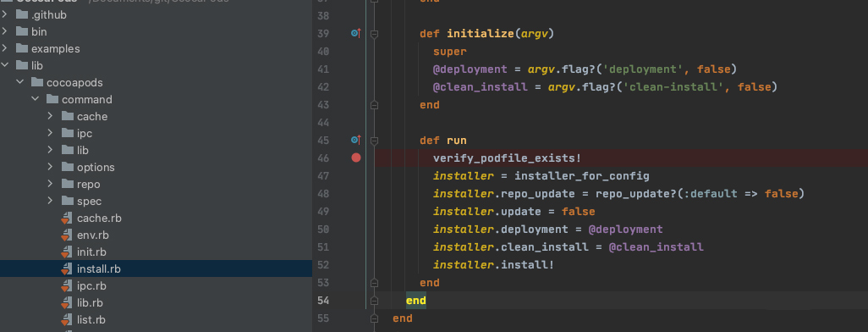Expand the .github folder
Image resolution: width=868 pixels, height=332 pixels.
coord(5,15)
